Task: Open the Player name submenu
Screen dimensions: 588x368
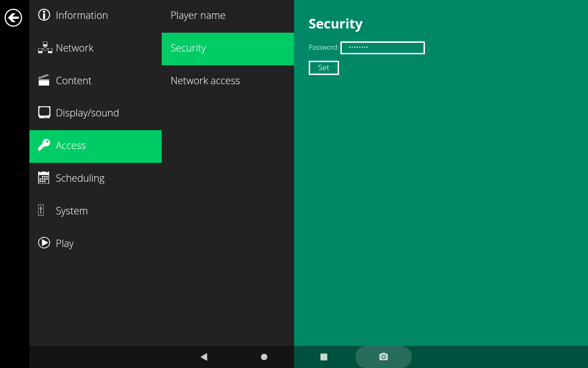Action: click(228, 16)
